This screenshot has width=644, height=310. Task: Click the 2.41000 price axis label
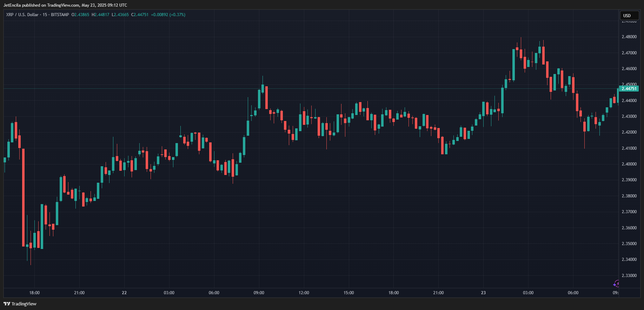pyautogui.click(x=629, y=148)
